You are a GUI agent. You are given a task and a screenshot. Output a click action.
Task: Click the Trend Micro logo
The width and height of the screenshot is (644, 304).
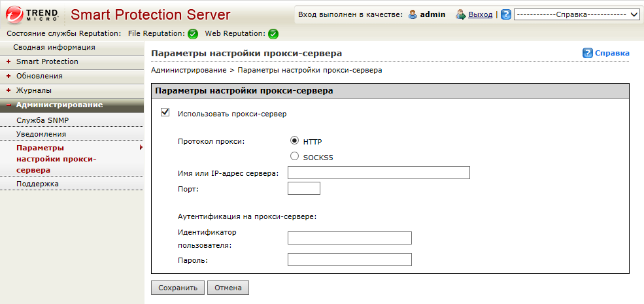tap(32, 14)
